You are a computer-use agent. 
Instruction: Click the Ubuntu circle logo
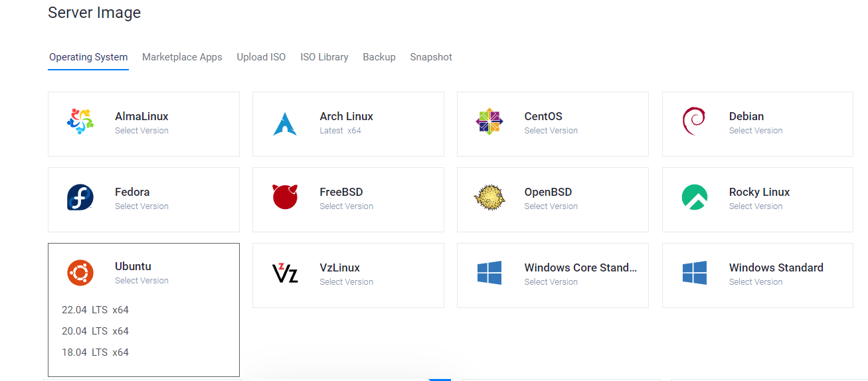(x=80, y=272)
